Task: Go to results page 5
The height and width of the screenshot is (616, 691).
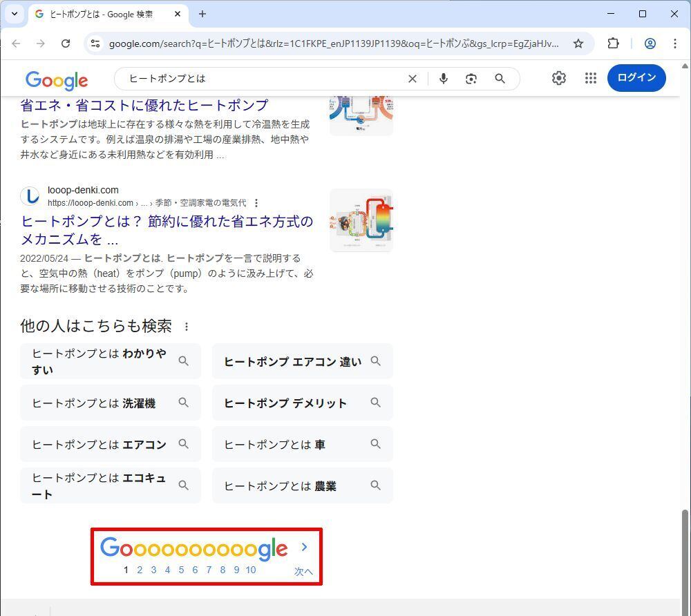Action: click(181, 570)
